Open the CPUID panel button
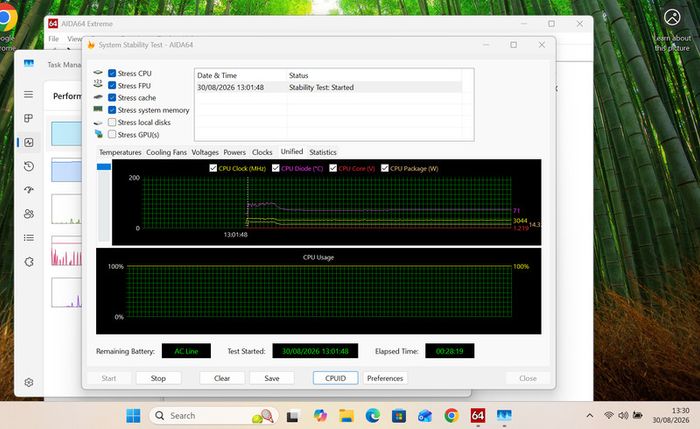This screenshot has width=700, height=429. 335,378
